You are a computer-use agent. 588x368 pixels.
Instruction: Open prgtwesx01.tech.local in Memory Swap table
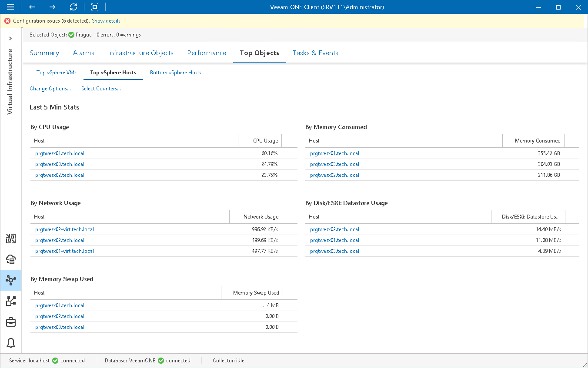(x=60, y=305)
